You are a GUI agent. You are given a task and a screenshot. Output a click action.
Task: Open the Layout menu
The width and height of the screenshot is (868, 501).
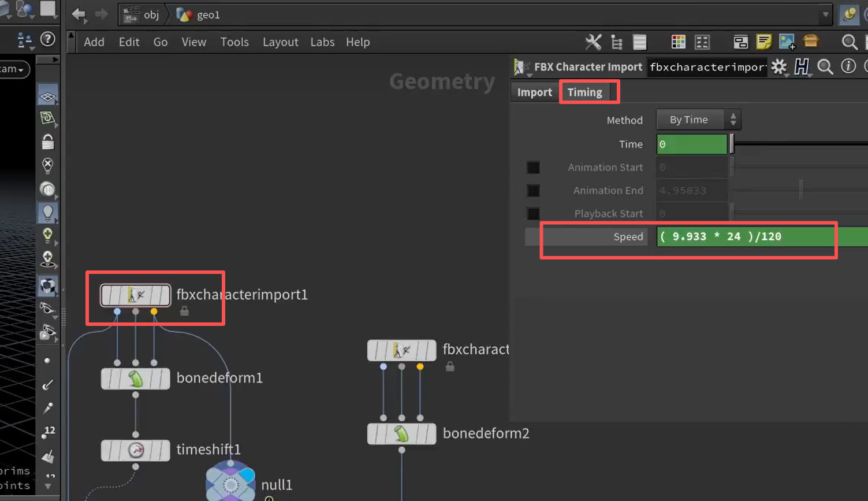click(x=281, y=42)
